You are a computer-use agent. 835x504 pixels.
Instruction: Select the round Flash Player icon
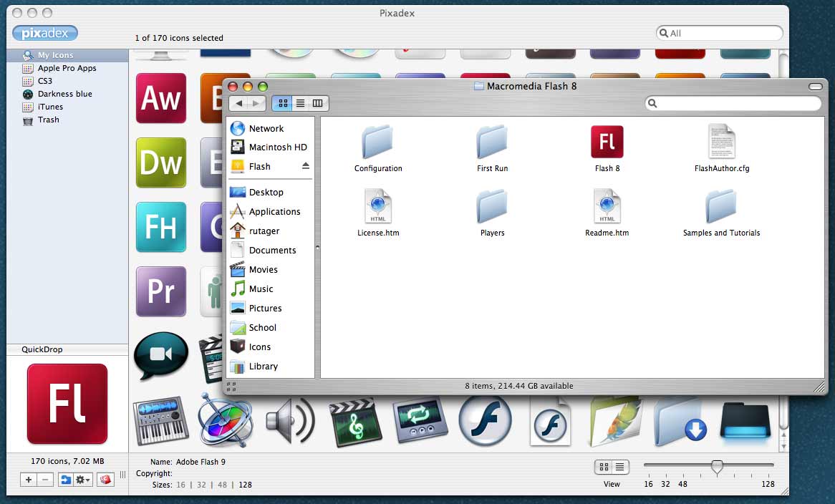(x=485, y=421)
